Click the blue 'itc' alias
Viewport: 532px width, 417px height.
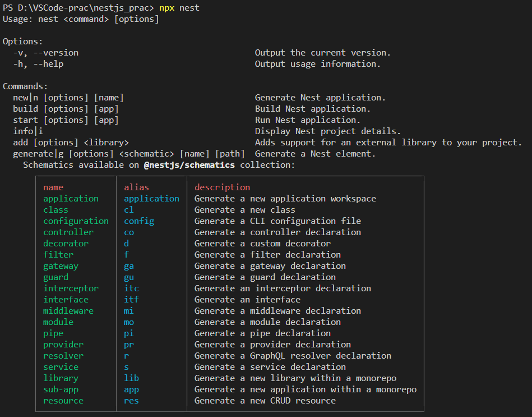[131, 288]
